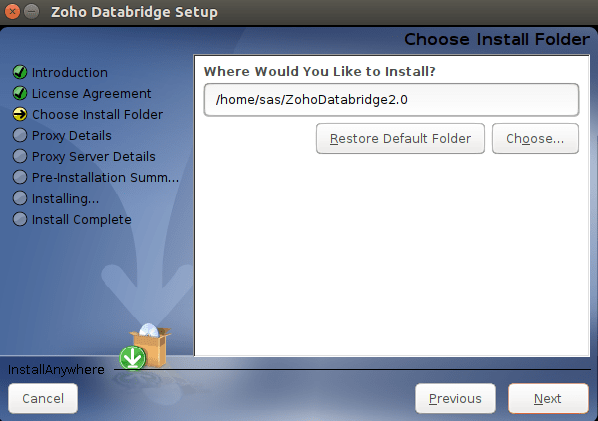Click the grey circle beside Installing step
Screen dimensions: 598x421
click(20, 198)
